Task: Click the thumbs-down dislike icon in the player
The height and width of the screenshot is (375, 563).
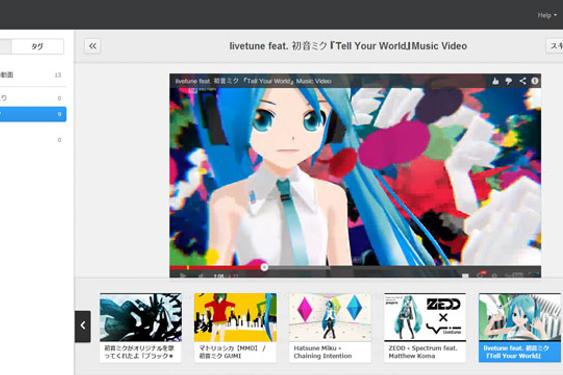Action: tap(509, 81)
